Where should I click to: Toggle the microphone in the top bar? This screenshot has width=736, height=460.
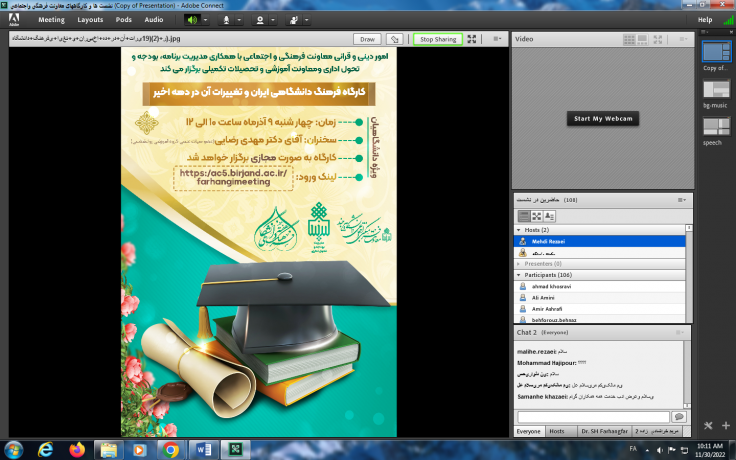pyautogui.click(x=227, y=19)
